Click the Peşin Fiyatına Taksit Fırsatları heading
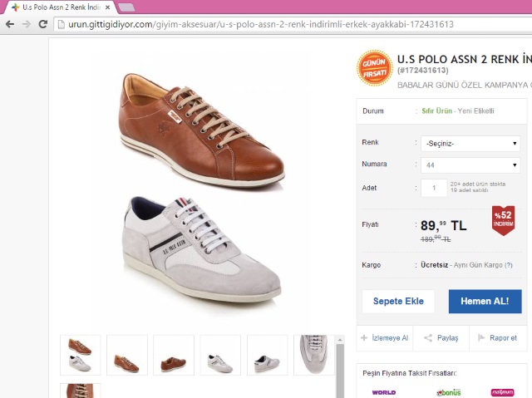The height and width of the screenshot is (398, 532). click(x=410, y=373)
